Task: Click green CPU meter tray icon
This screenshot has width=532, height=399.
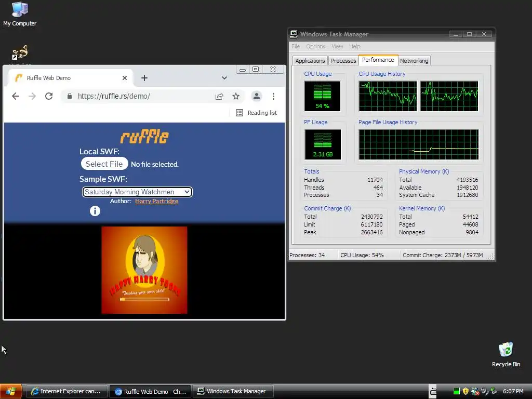Action: pyautogui.click(x=456, y=391)
